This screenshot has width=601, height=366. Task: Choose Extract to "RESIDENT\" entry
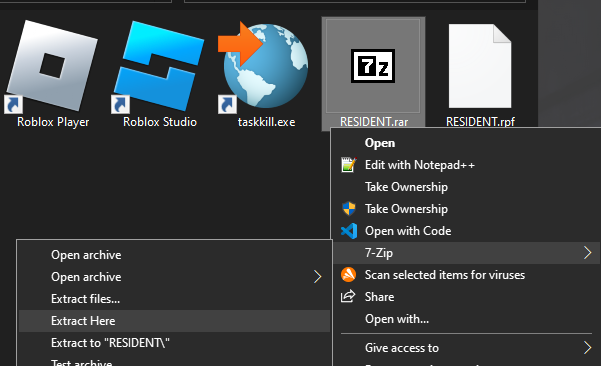pos(174,343)
